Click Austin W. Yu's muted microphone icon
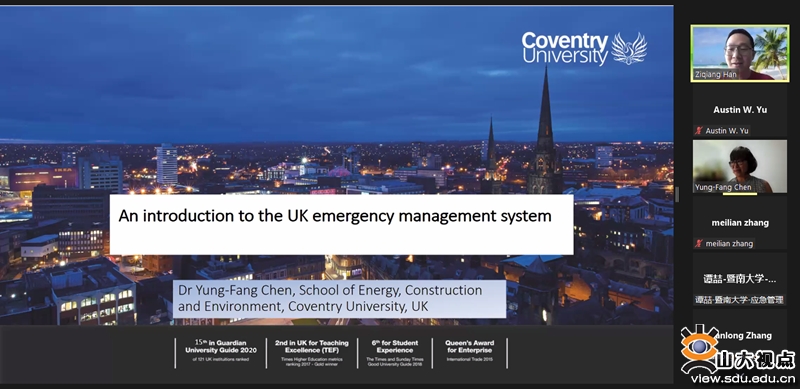The width and height of the screenshot is (800, 389). click(699, 131)
